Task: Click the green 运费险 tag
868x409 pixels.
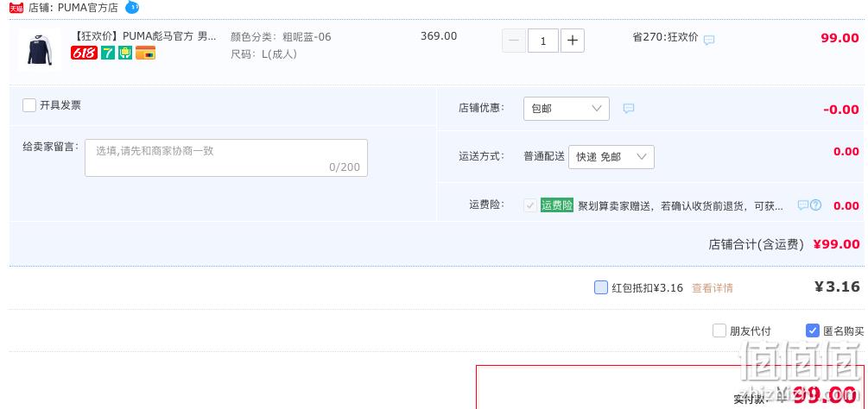Action: pos(557,205)
